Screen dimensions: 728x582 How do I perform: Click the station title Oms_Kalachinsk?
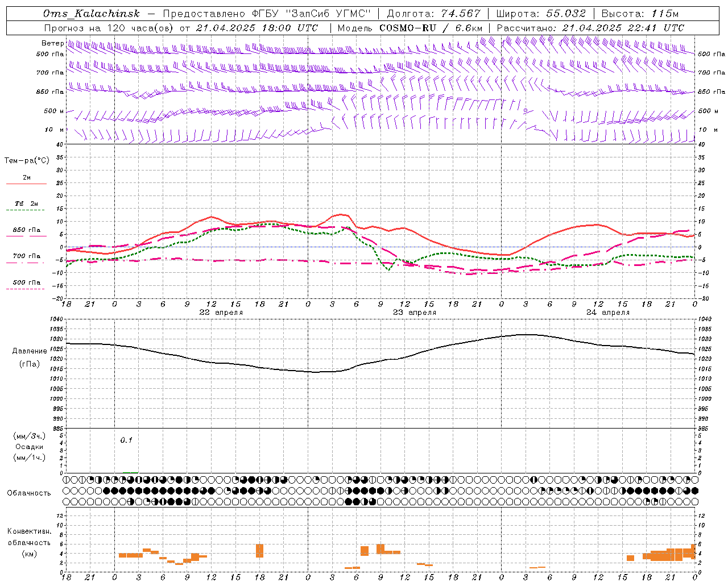(x=92, y=14)
